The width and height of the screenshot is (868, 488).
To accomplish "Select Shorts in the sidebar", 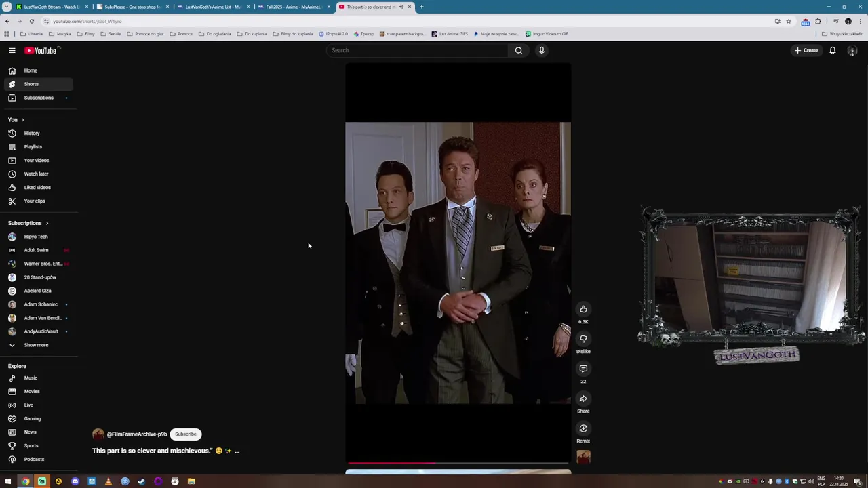I will pos(37,84).
